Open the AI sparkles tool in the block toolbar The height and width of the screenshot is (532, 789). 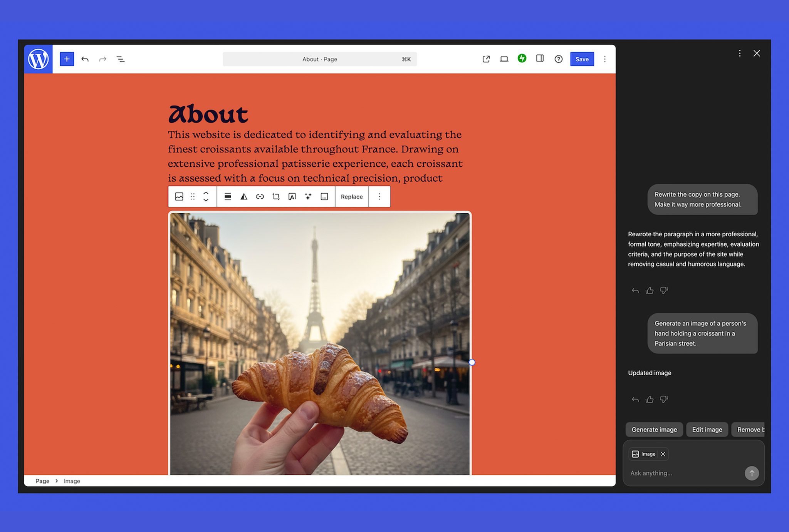[308, 196]
